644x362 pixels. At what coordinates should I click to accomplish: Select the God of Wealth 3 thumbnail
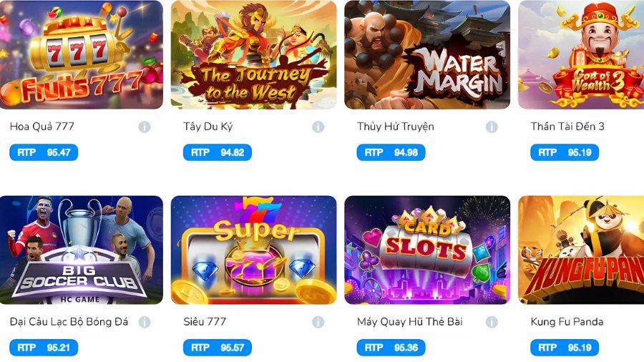581,54
